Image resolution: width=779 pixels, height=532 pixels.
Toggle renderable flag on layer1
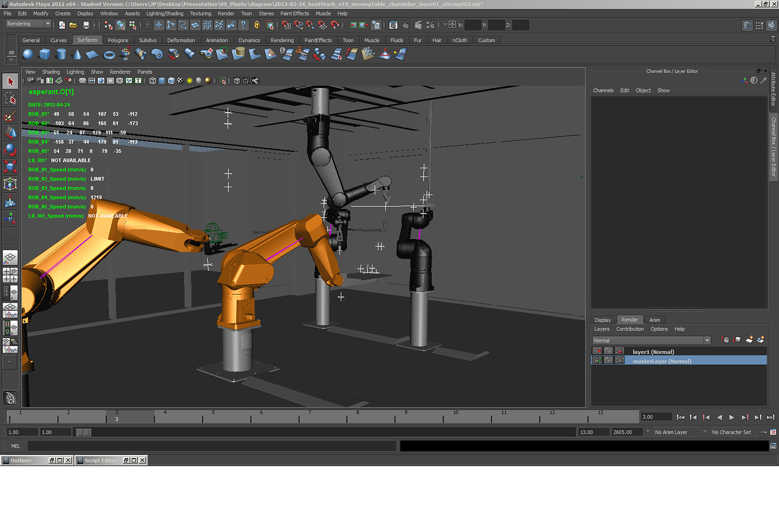pyautogui.click(x=597, y=351)
